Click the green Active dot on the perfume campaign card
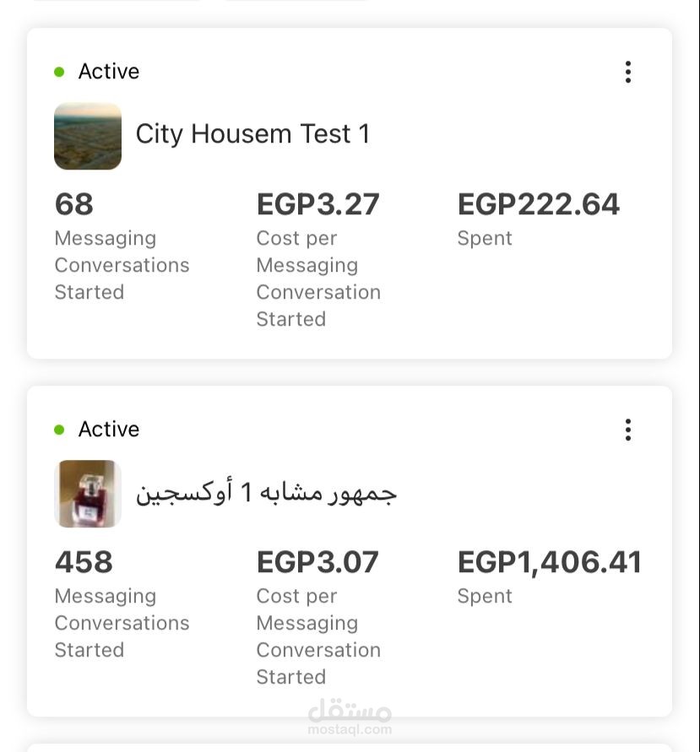 tap(59, 430)
